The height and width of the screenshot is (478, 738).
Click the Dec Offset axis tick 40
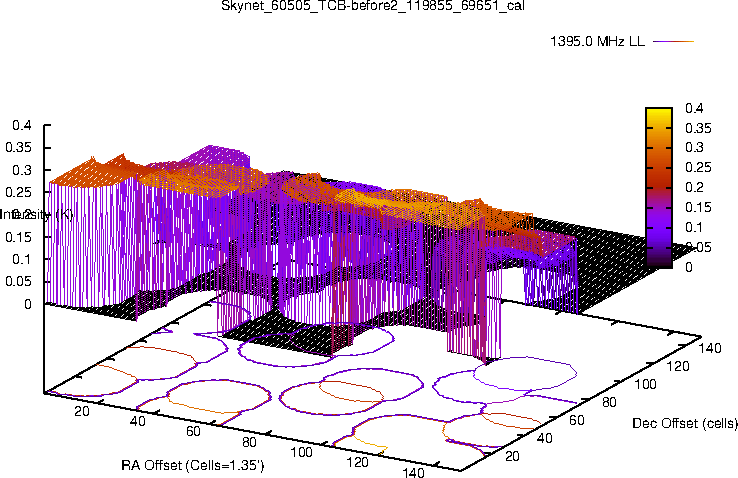544,438
